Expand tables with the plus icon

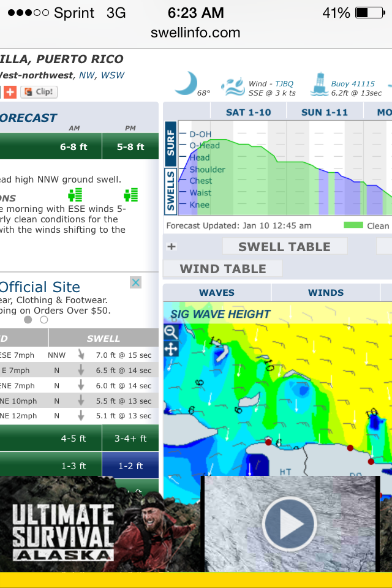(171, 246)
